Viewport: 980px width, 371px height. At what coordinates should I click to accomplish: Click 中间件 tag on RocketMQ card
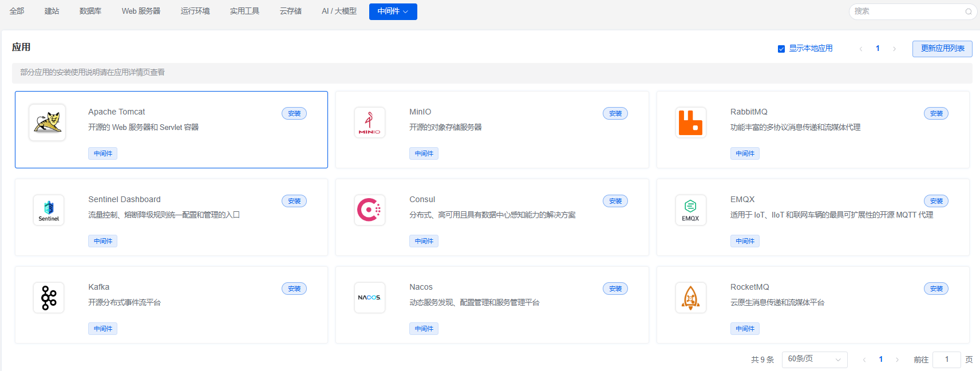pyautogui.click(x=745, y=329)
